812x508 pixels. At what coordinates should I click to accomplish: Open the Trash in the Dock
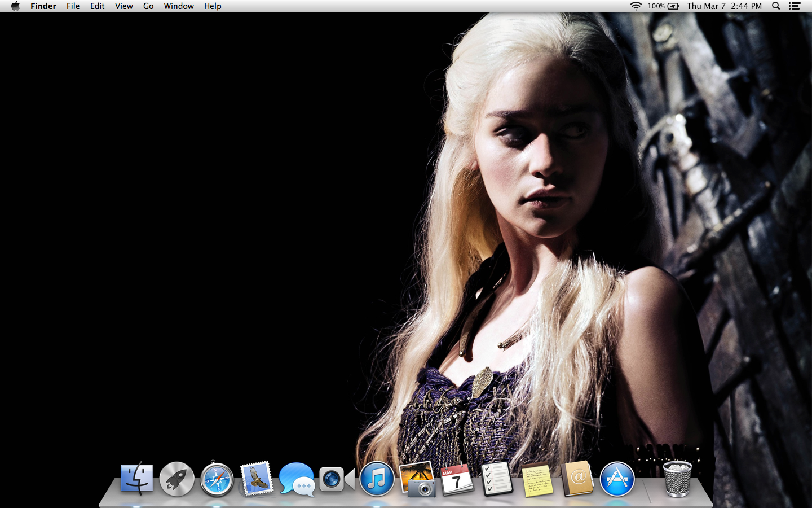677,479
